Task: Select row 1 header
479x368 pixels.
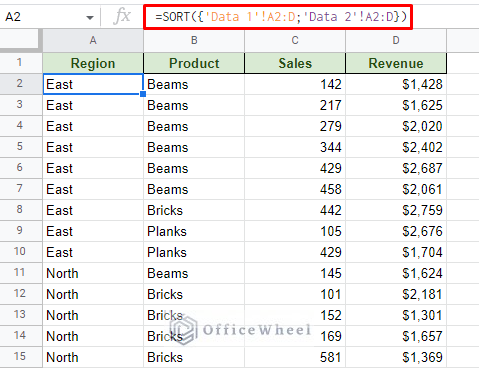Action: pos(21,63)
